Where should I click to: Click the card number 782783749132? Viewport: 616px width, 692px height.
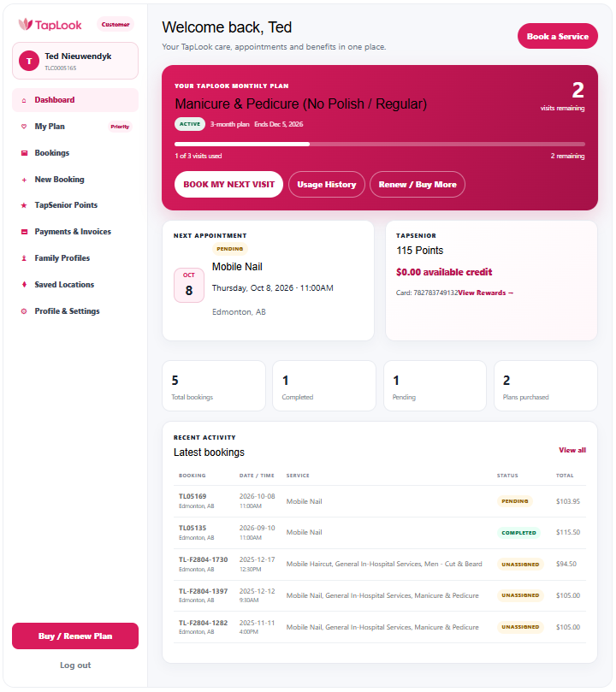click(435, 293)
